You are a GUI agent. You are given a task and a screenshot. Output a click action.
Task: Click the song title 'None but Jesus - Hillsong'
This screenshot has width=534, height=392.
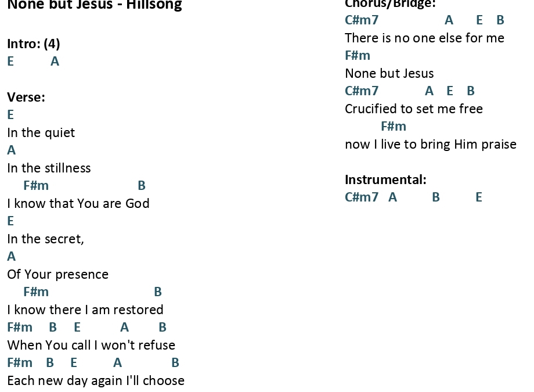point(95,5)
